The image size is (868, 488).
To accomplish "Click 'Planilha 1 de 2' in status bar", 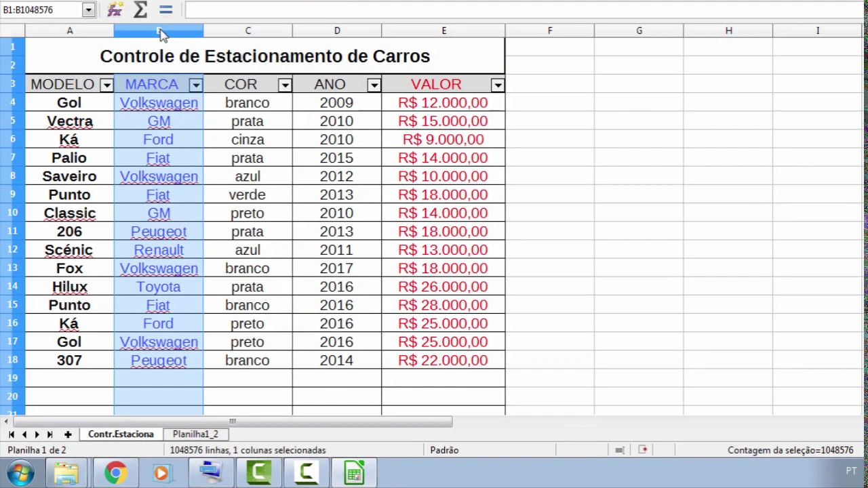I will (x=37, y=450).
